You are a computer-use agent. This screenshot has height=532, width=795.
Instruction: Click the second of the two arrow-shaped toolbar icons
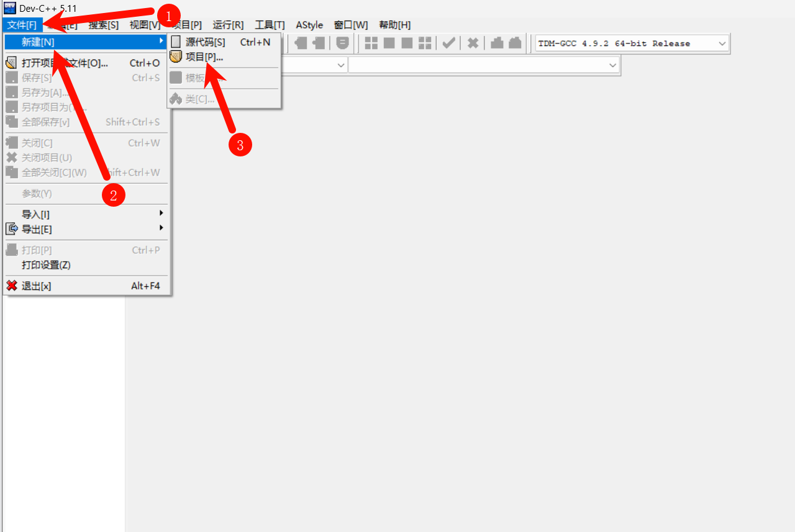coord(319,43)
